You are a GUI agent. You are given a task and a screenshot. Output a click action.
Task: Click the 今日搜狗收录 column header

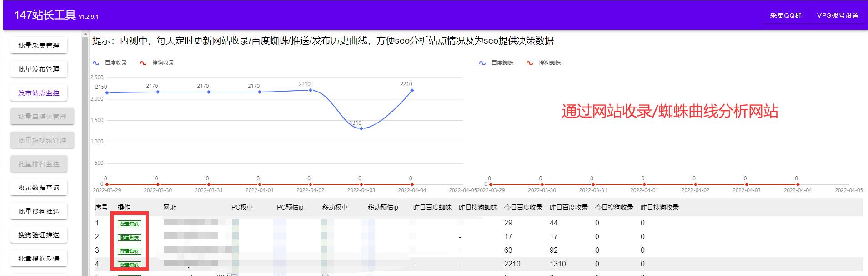[x=614, y=207]
